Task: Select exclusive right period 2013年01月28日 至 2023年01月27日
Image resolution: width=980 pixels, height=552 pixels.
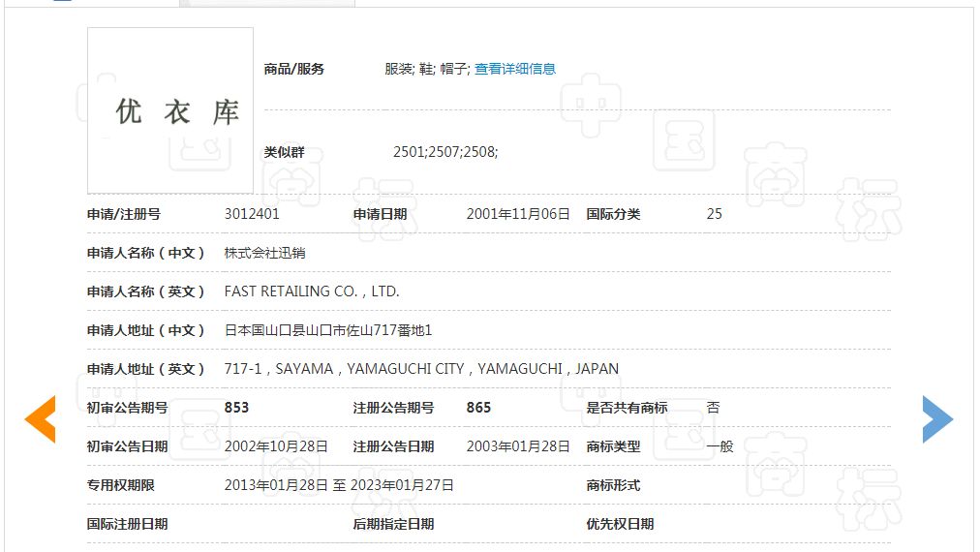Action: [x=339, y=485]
